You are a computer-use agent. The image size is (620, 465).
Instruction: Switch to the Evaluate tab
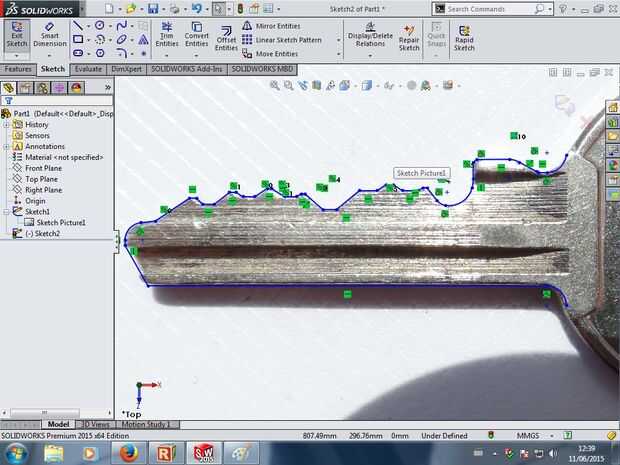pyautogui.click(x=88, y=69)
